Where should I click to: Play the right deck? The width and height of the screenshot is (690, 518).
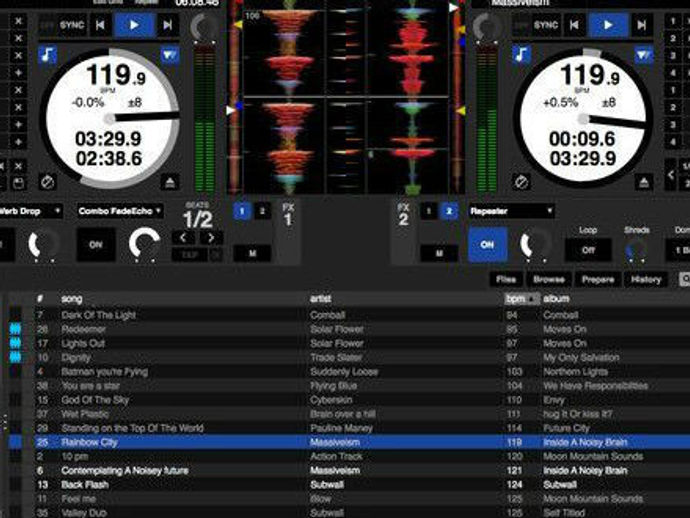tap(608, 25)
